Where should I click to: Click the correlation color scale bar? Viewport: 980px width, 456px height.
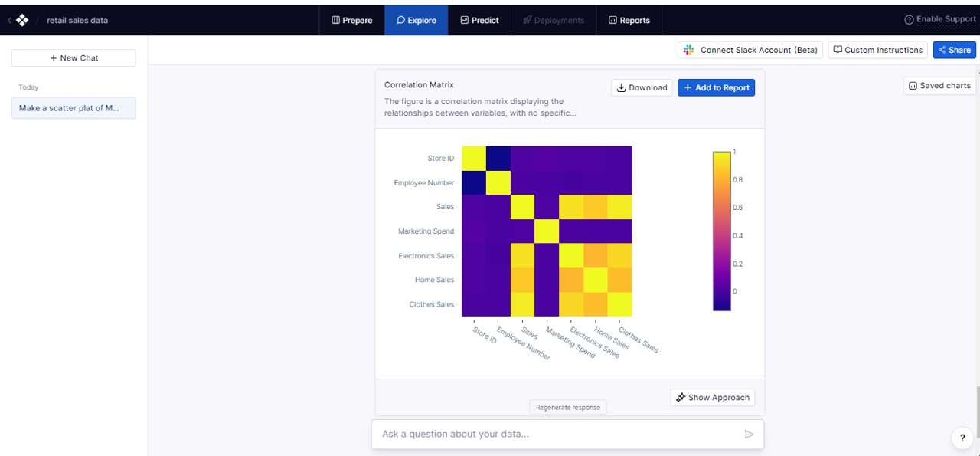(721, 231)
